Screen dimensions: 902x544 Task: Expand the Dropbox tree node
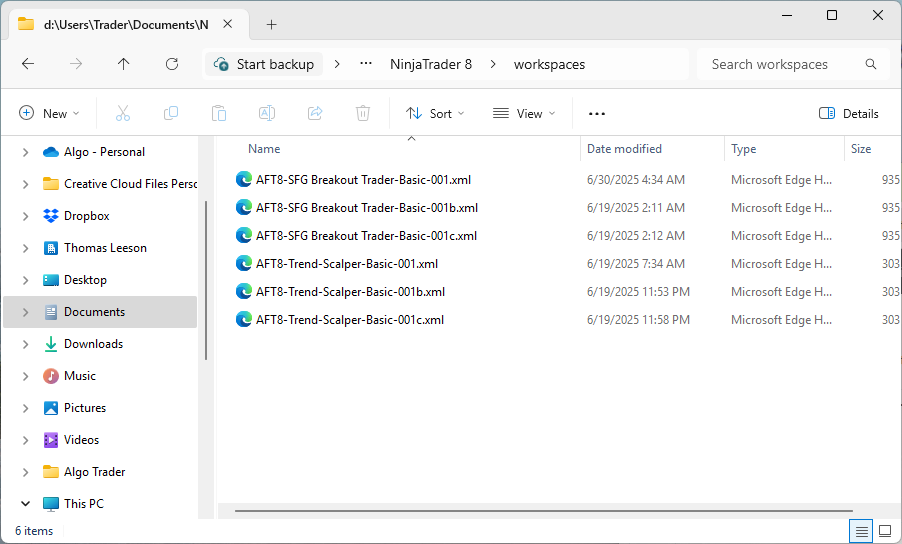25,216
